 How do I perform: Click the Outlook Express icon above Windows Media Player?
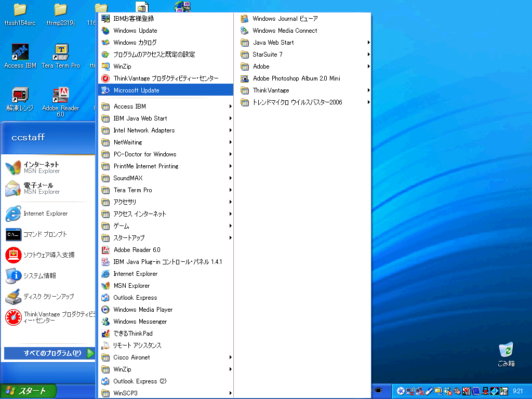pyautogui.click(x=105, y=298)
